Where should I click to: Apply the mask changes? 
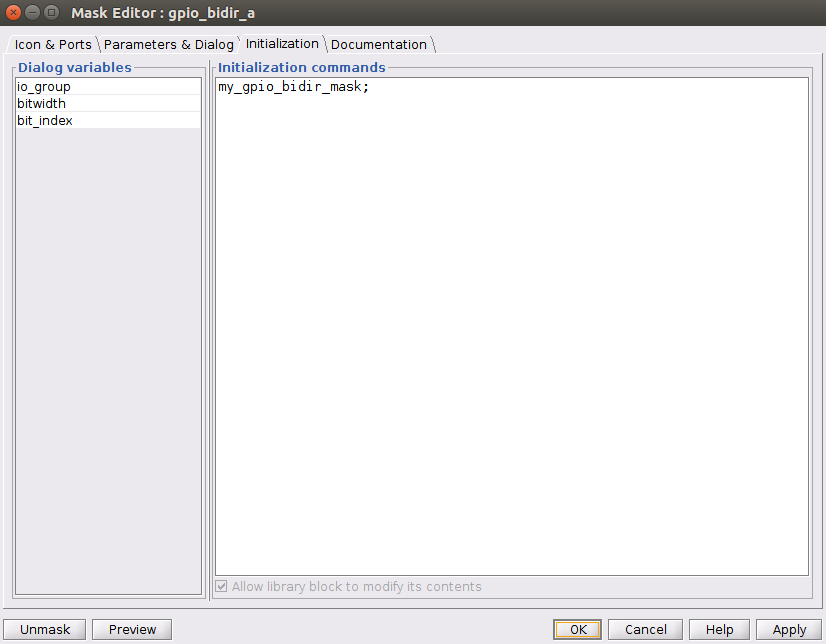(789, 629)
